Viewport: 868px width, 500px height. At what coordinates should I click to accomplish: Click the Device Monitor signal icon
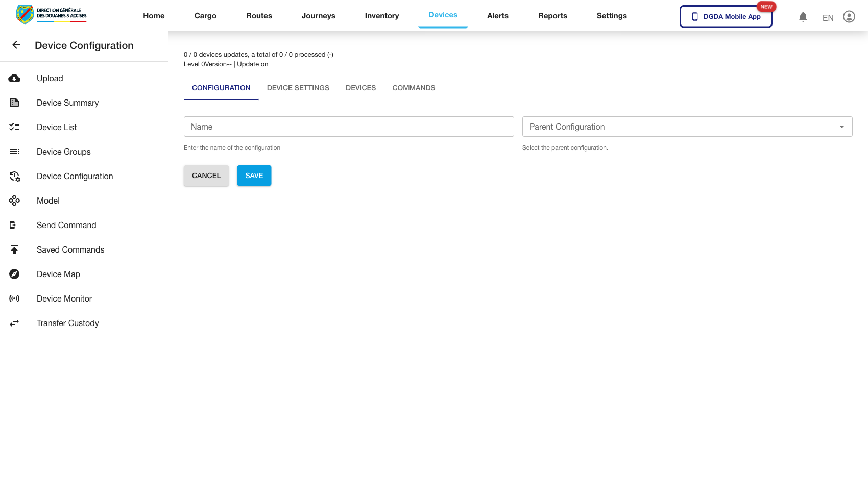pos(14,298)
